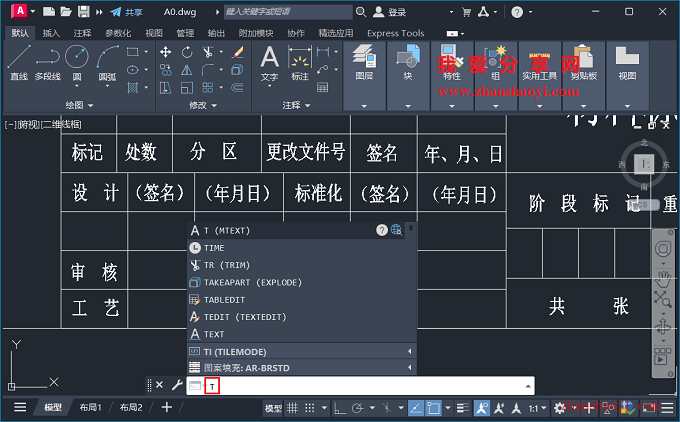
Task: Open the 默认 (Default) ribbon tab
Action: tap(20, 33)
